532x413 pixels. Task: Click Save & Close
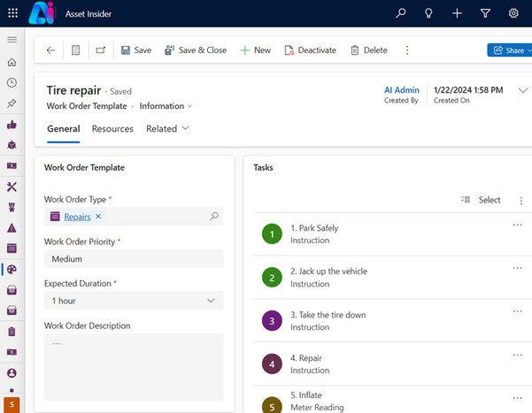point(196,50)
